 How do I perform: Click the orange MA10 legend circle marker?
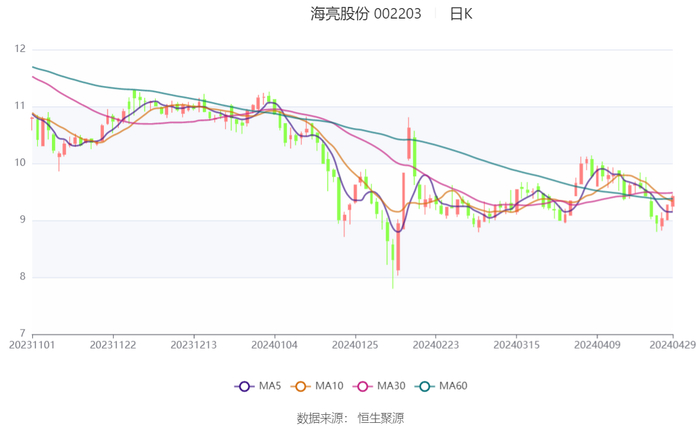click(303, 387)
